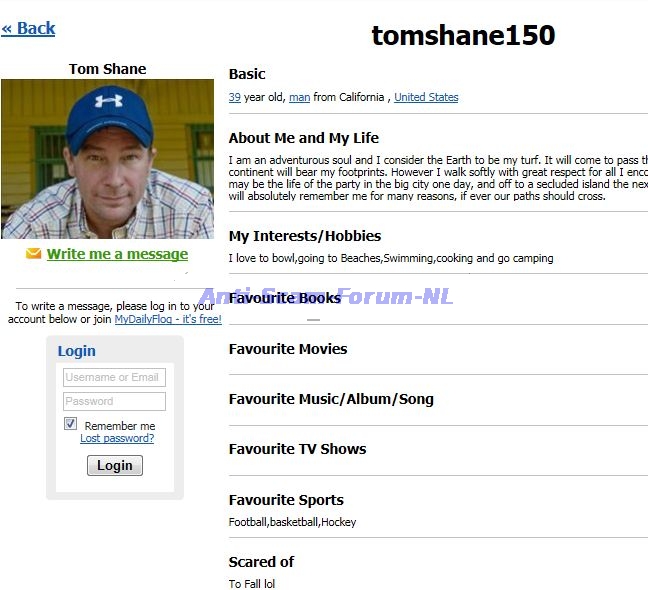The image size is (648, 590).
Task: Open the United States country link
Action: click(426, 97)
